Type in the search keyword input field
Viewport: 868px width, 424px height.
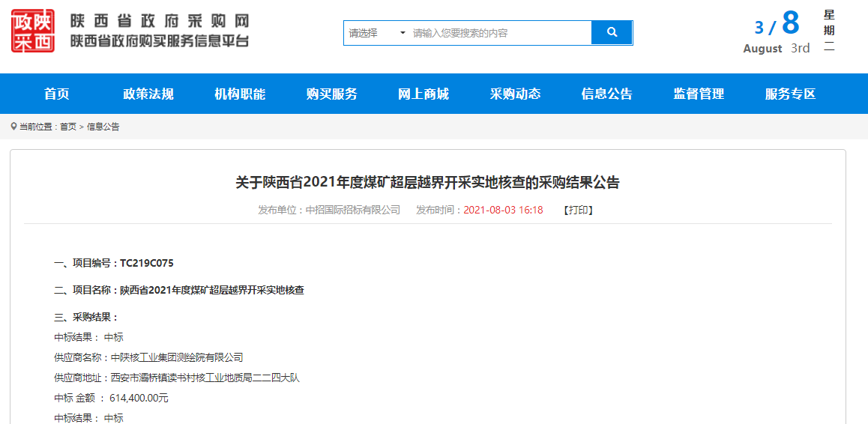click(x=500, y=33)
